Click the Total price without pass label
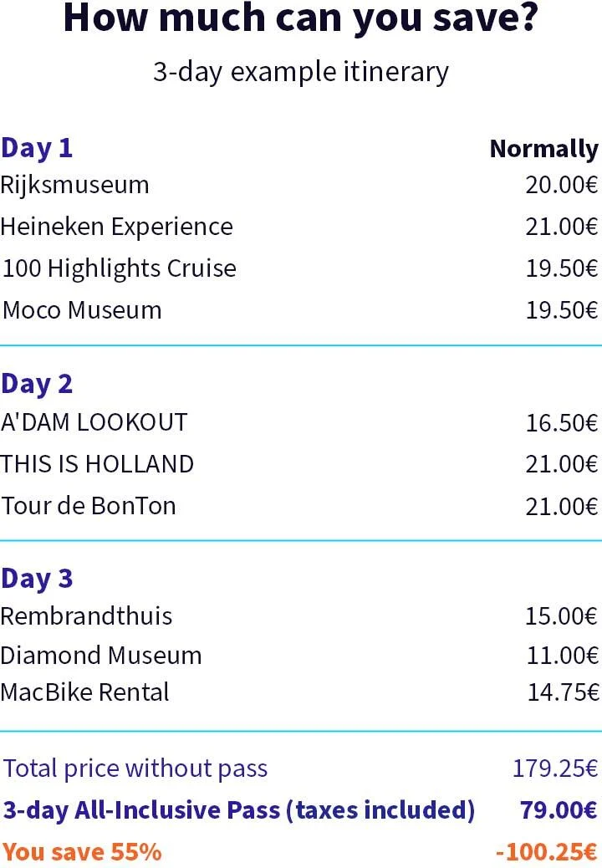The width and height of the screenshot is (602, 868). click(x=135, y=768)
